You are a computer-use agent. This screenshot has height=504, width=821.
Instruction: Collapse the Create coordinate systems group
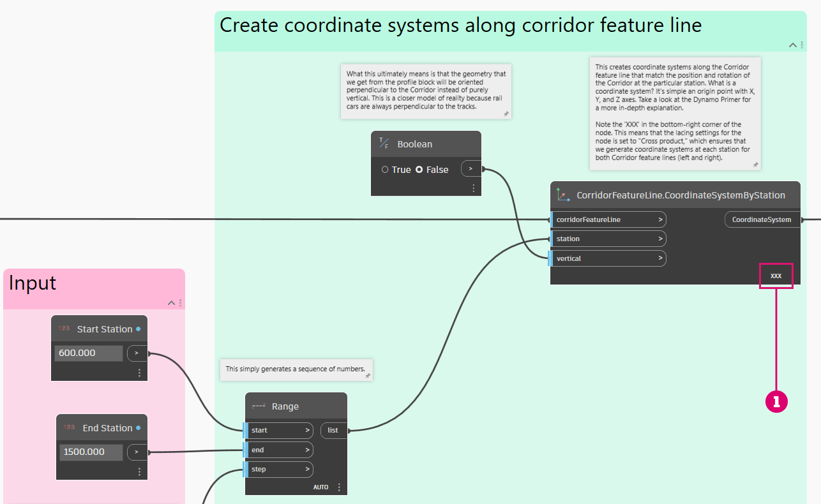tap(792, 45)
